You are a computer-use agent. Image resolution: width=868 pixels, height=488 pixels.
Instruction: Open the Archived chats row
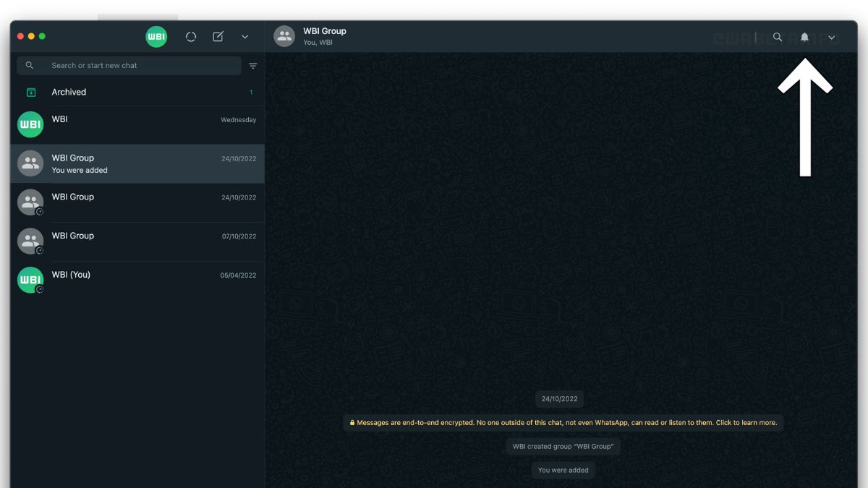click(x=137, y=93)
